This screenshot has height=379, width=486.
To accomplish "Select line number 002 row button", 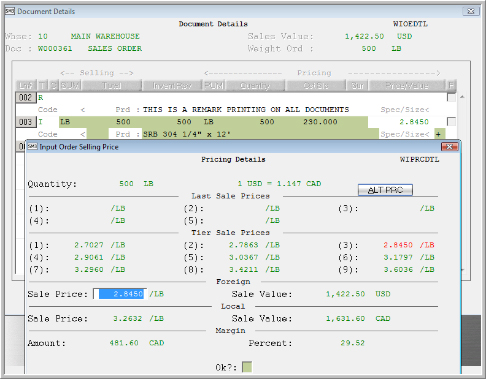I will [x=26, y=98].
